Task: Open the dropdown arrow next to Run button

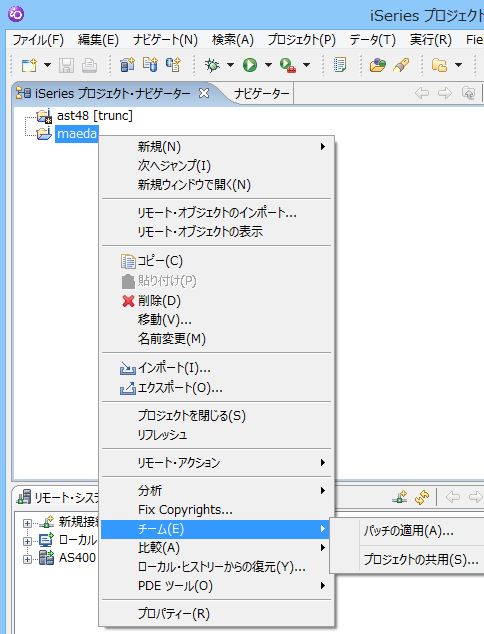Action: pos(268,65)
